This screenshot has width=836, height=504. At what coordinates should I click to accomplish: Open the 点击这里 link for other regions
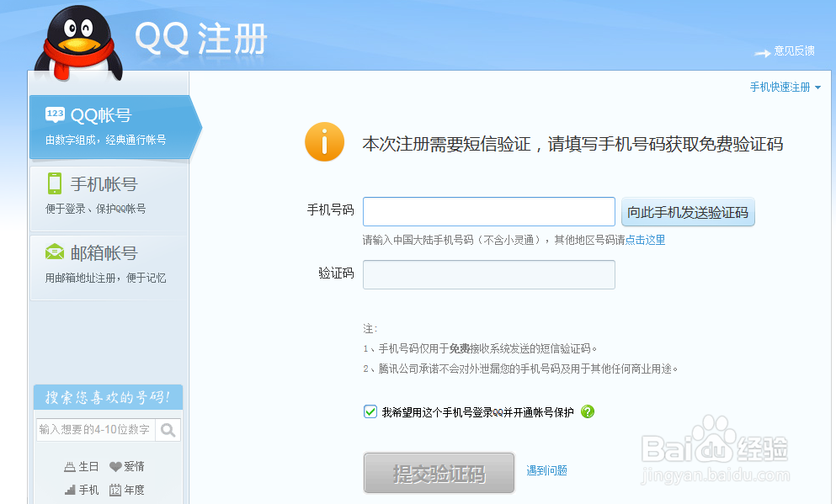(645, 241)
